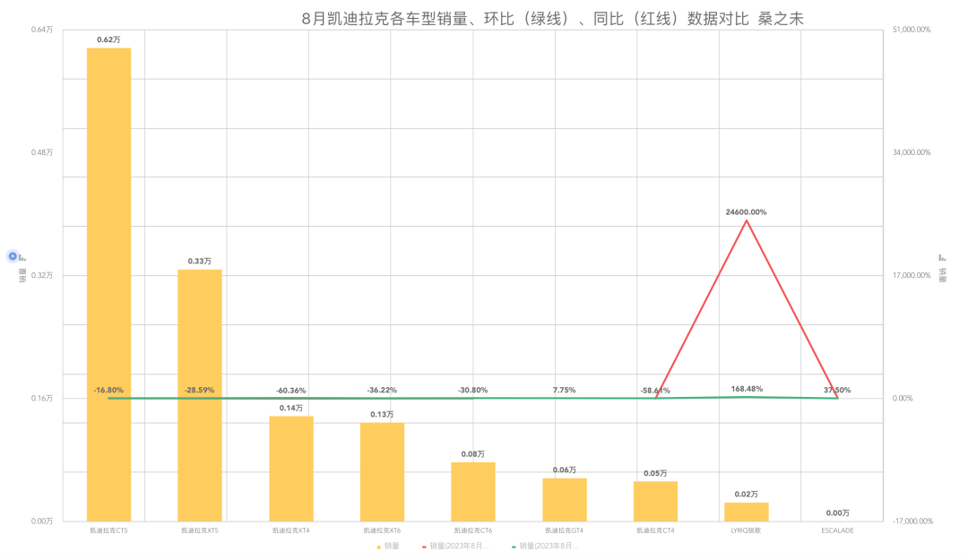Click the ESCALADE label on the x-axis
The width and height of the screenshot is (968, 560).
coord(837,530)
